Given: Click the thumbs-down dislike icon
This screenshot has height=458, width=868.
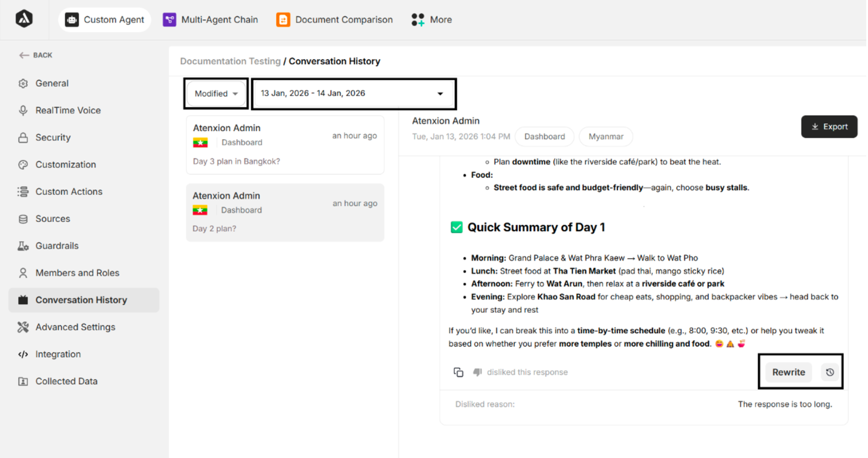Looking at the screenshot, I should pyautogui.click(x=477, y=372).
